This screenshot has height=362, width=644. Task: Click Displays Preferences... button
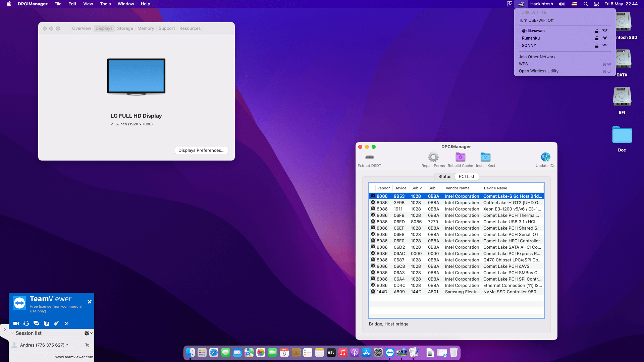(x=202, y=150)
